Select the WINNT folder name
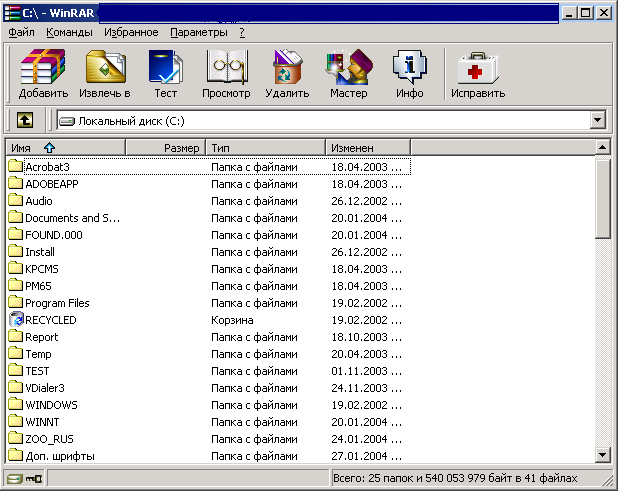Screen dimensions: 618x491 click(42, 422)
